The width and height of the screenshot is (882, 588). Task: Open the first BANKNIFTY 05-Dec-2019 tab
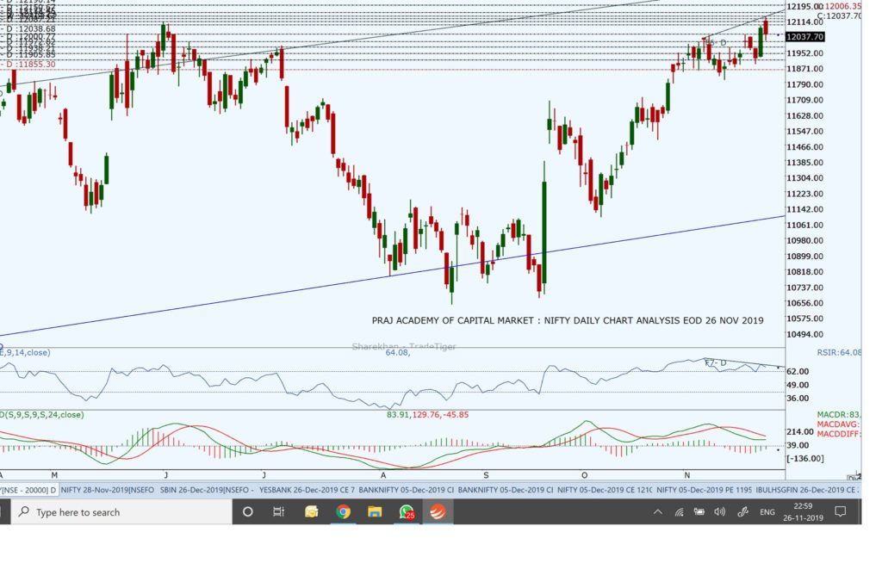click(x=407, y=490)
